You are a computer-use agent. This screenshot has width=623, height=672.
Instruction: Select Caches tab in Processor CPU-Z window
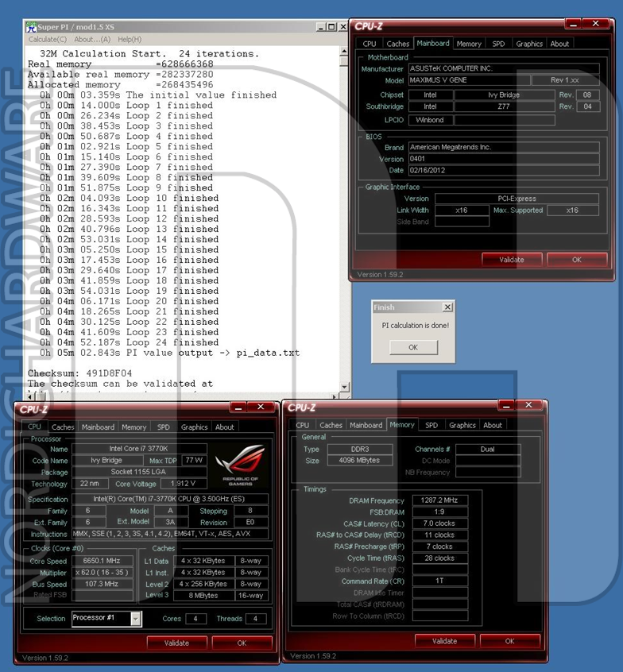click(63, 427)
